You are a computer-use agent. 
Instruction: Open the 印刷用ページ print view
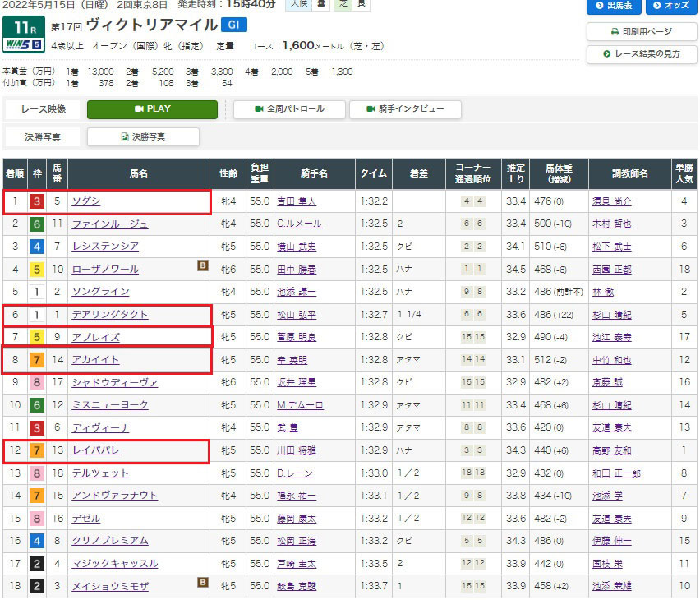pyautogui.click(x=642, y=31)
